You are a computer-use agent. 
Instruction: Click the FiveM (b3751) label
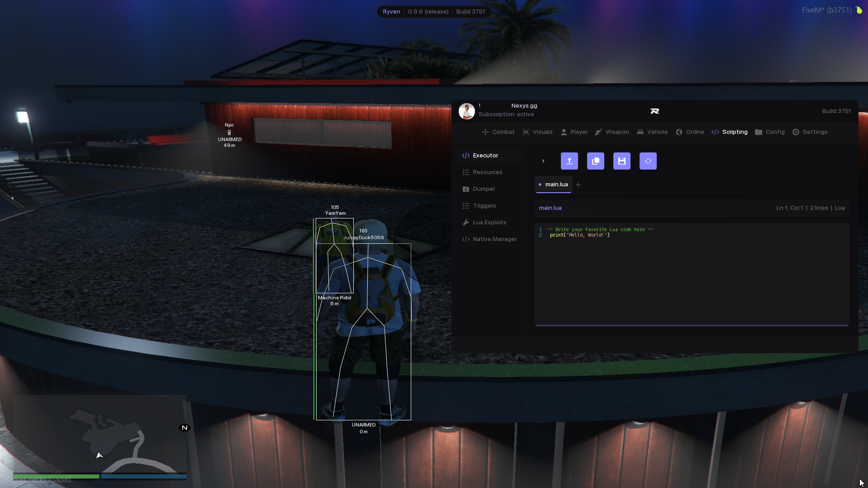tap(826, 10)
